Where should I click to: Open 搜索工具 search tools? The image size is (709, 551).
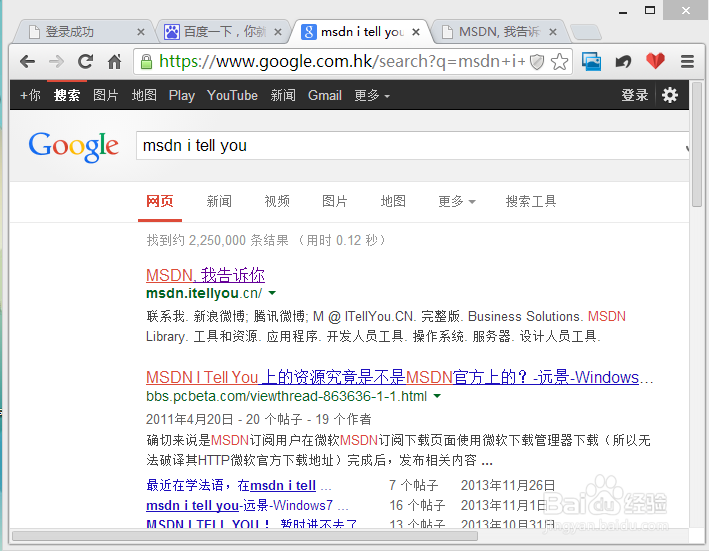point(530,201)
